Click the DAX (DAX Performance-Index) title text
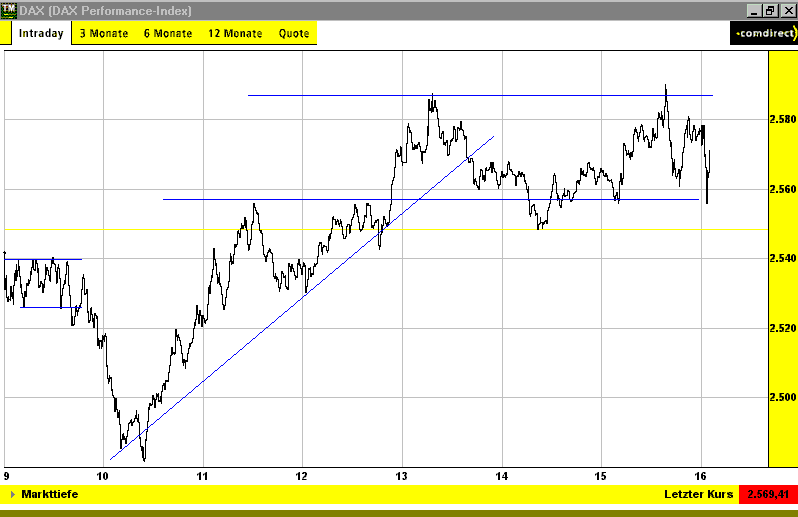Screen dimensions: 798x517 tap(105, 11)
